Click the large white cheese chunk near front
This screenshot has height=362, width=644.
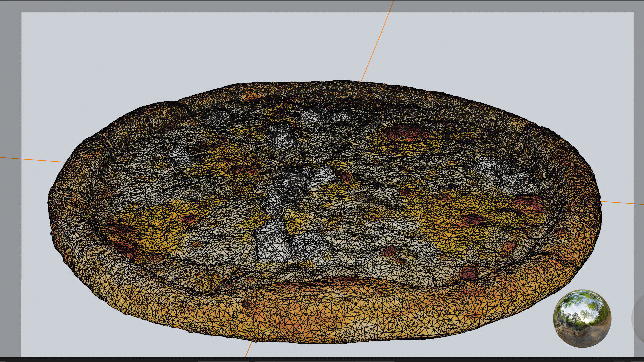coord(272,243)
